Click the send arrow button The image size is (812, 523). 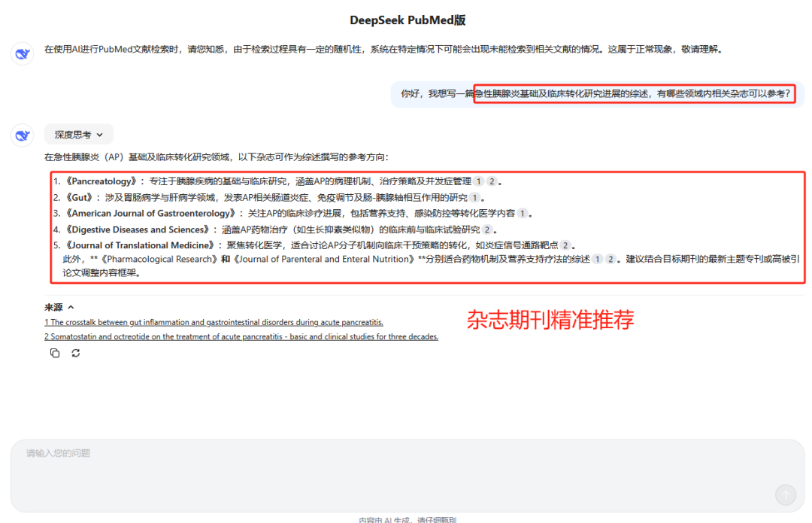coord(786,494)
